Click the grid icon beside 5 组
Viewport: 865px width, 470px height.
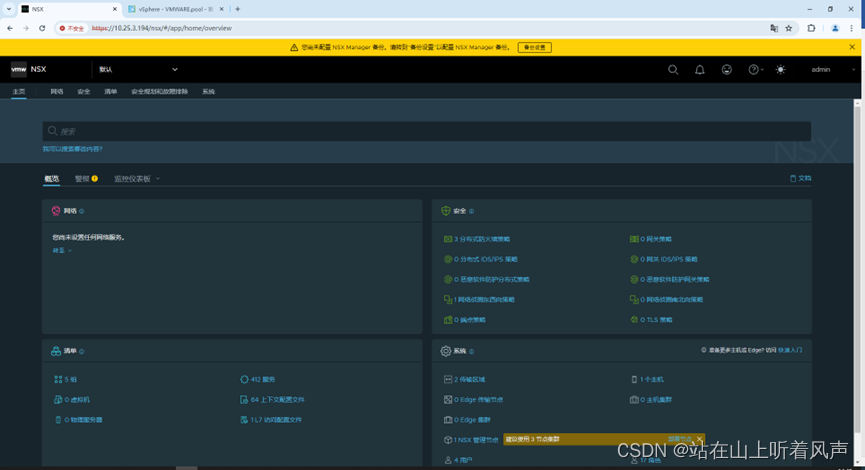[x=58, y=380]
